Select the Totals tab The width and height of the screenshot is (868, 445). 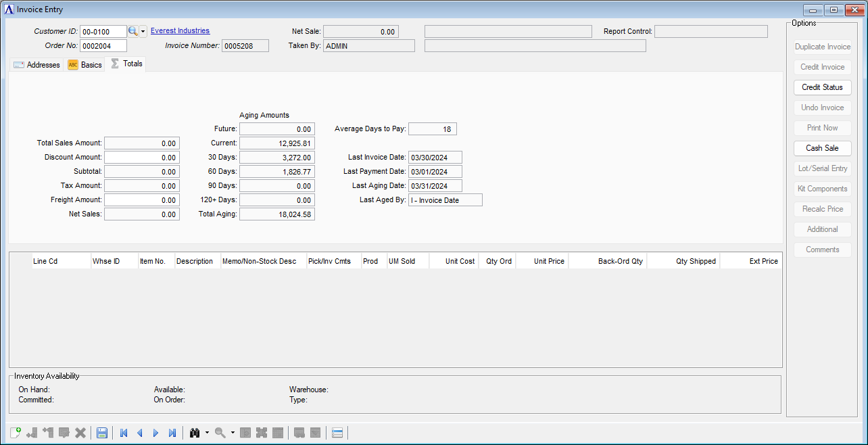(x=126, y=64)
